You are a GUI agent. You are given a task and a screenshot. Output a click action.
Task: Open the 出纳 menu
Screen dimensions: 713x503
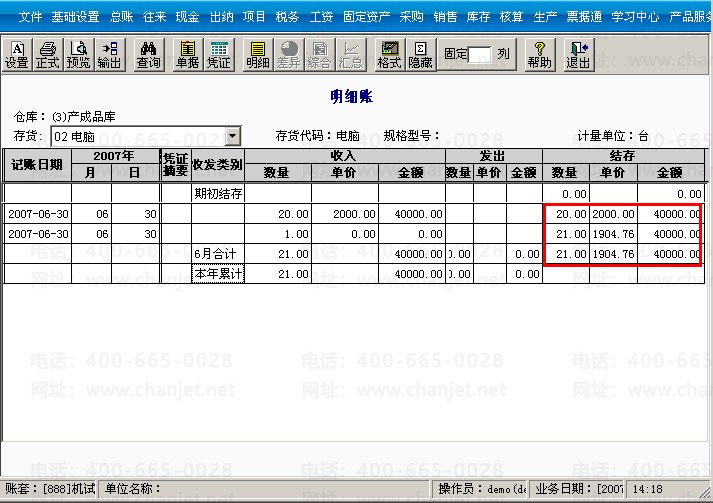click(x=221, y=17)
